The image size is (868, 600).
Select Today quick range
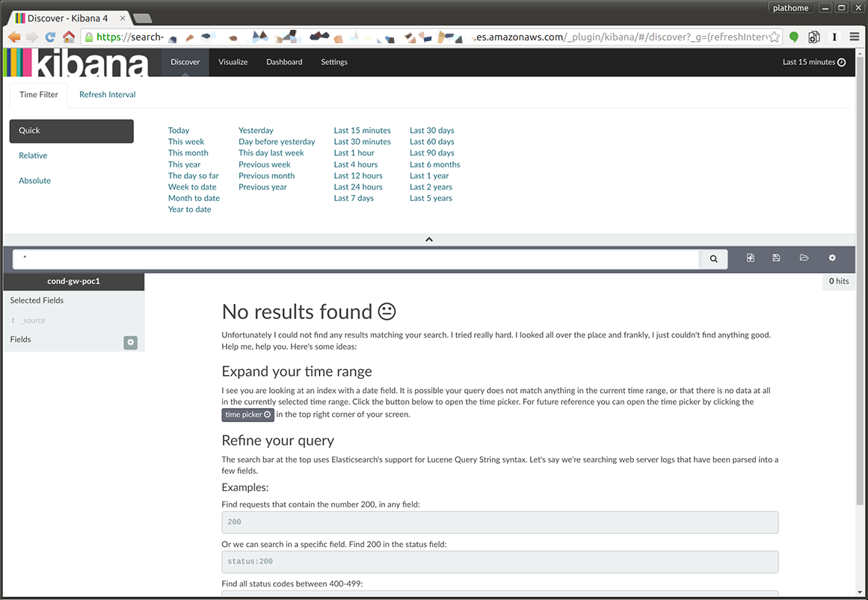click(179, 131)
